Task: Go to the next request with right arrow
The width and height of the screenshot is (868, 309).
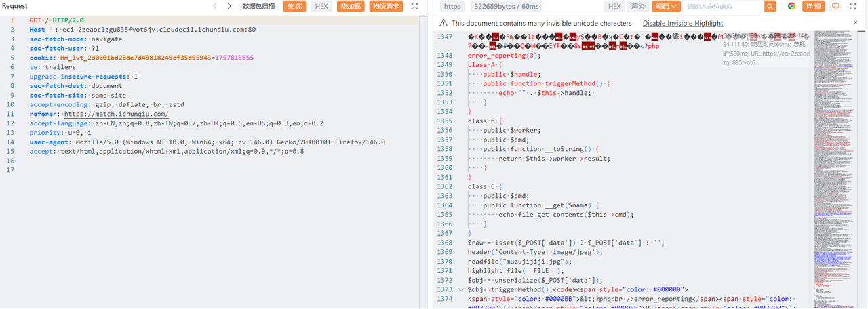Action: (x=229, y=6)
